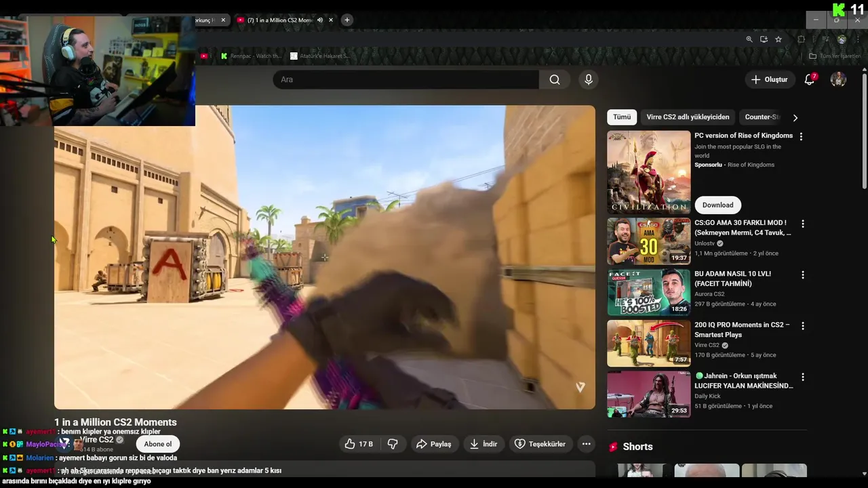Click the main CS2 video player

325,257
